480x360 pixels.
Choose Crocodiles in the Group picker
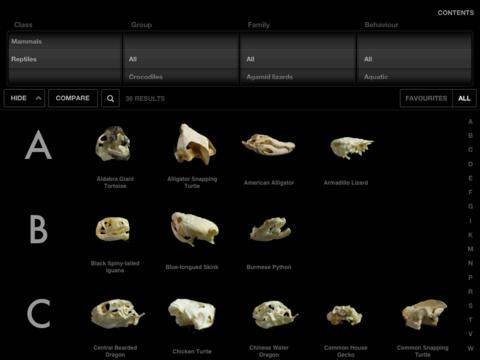(x=146, y=77)
